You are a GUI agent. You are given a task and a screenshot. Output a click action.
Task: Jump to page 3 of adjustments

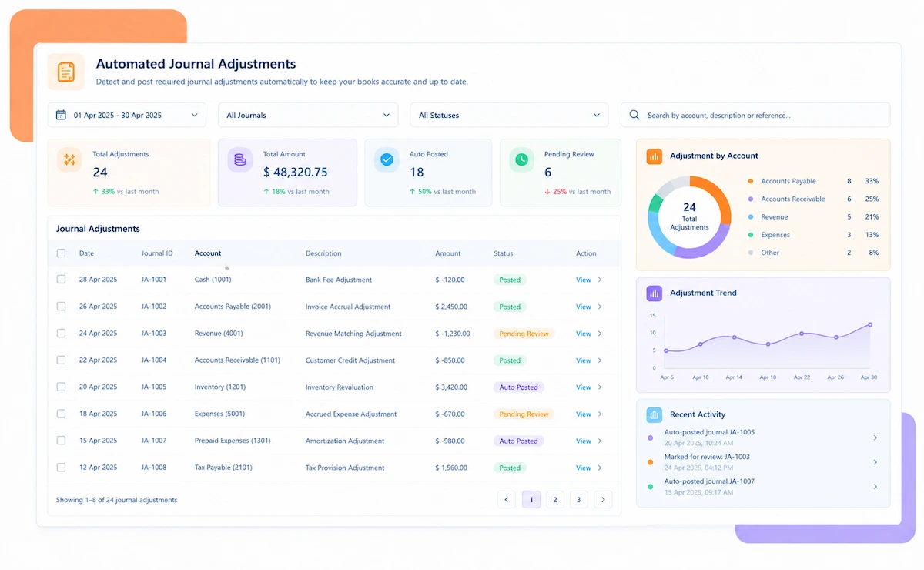tap(579, 500)
